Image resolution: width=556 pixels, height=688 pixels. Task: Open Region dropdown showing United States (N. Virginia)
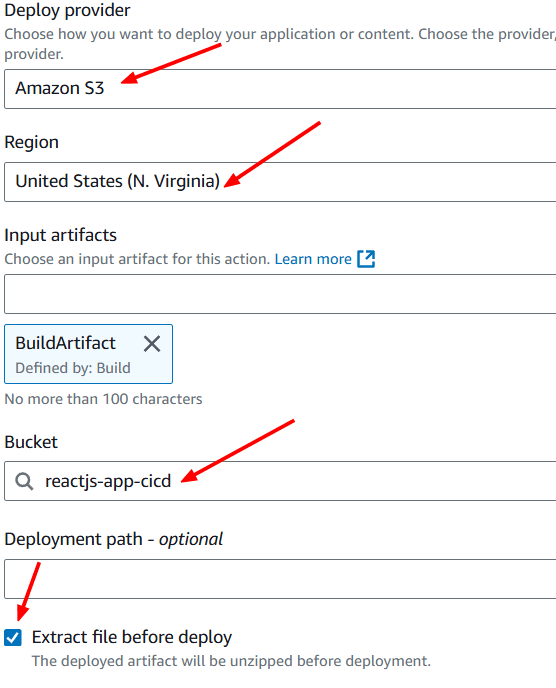tap(280, 182)
